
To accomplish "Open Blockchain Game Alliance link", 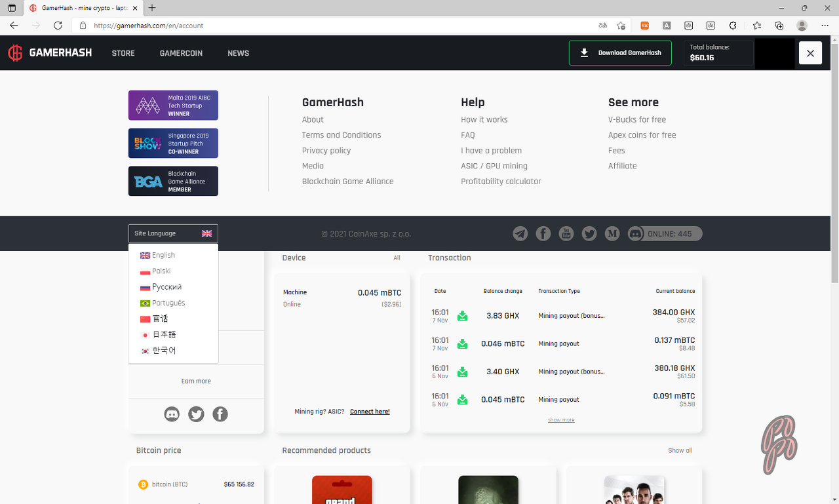I will pos(347,182).
